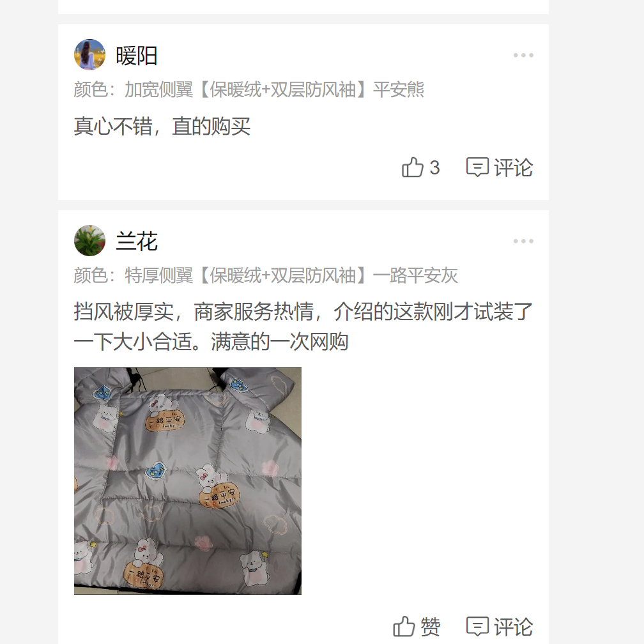Click comment bubble icon on 暖阳's review

[x=477, y=167]
